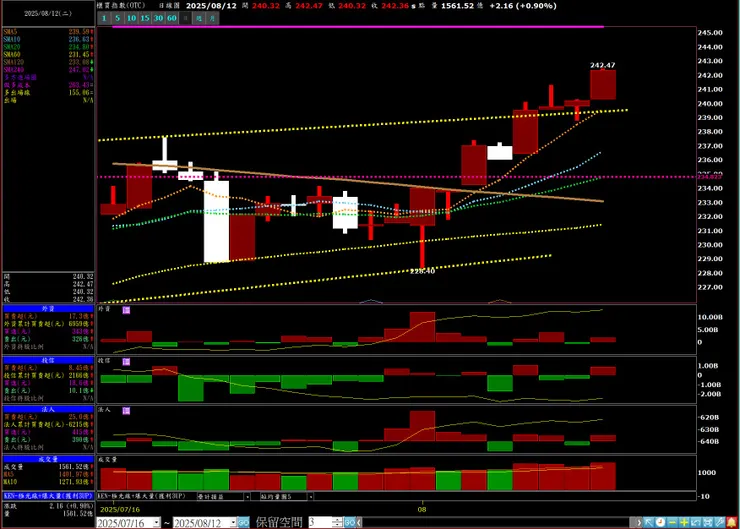Select the 1-minute timeframe button
Viewport: 740px width, 529px height.
tap(104, 18)
